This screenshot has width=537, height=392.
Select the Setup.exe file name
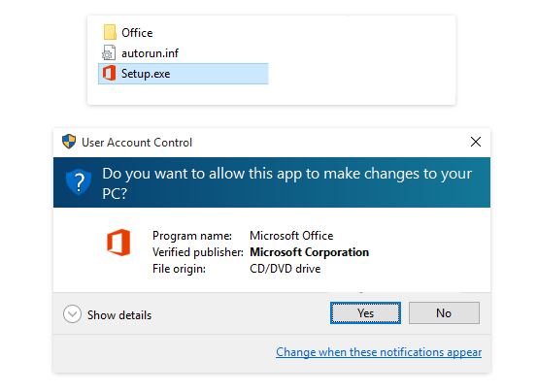coord(146,74)
